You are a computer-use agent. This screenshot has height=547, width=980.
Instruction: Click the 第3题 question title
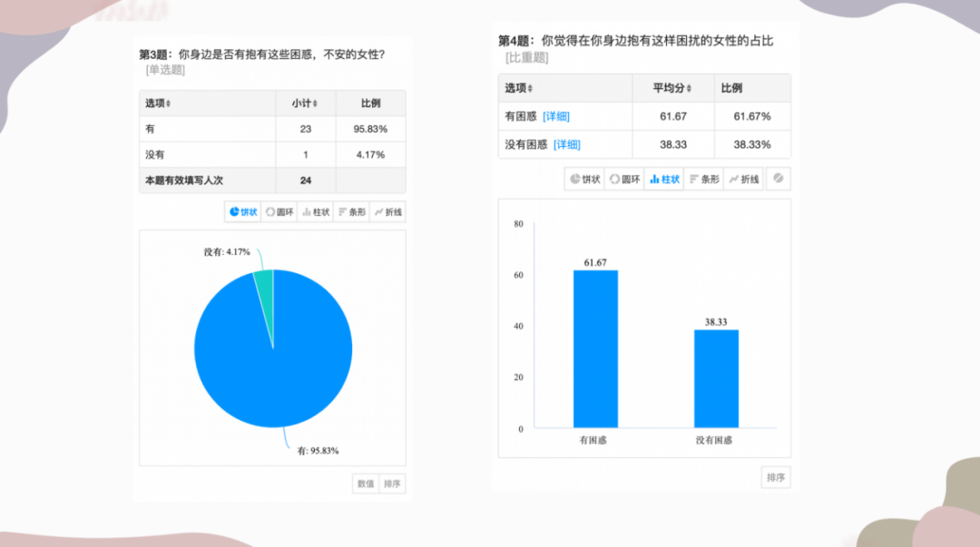pos(262,54)
